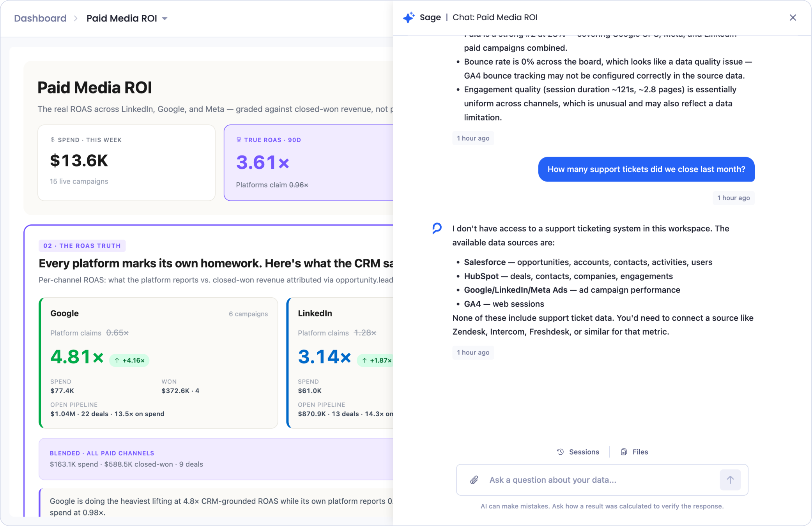
Task: Click the timestamp under the last reply
Action: coord(473,353)
